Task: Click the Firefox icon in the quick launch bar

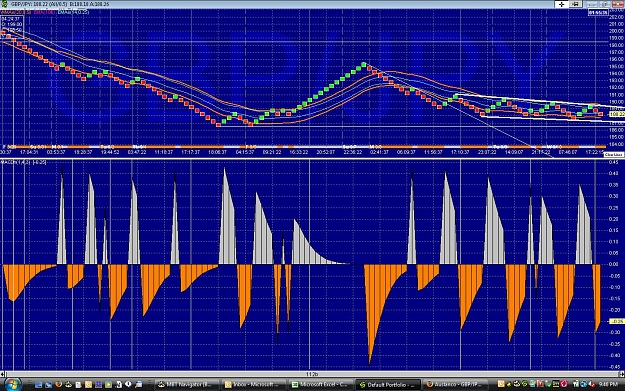Action: coord(59,385)
